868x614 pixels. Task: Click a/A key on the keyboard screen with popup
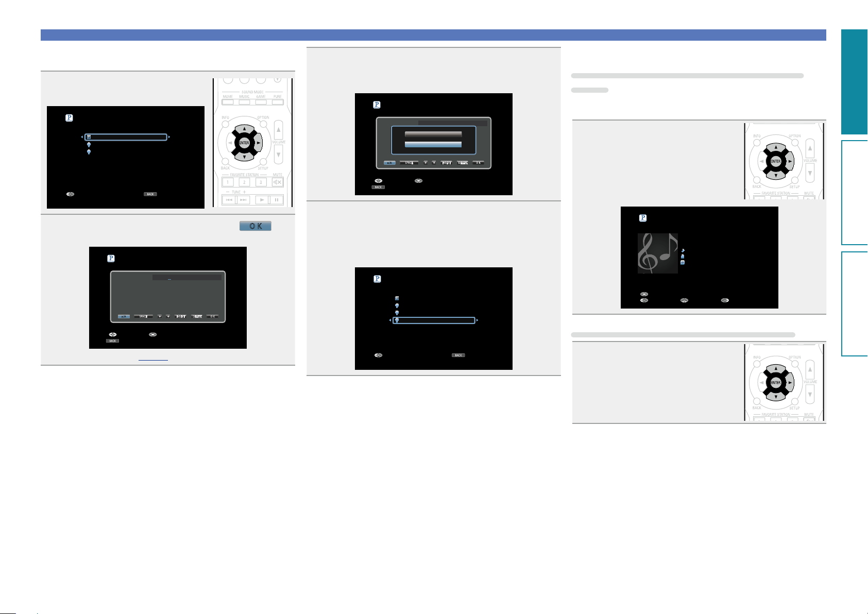pos(389,163)
